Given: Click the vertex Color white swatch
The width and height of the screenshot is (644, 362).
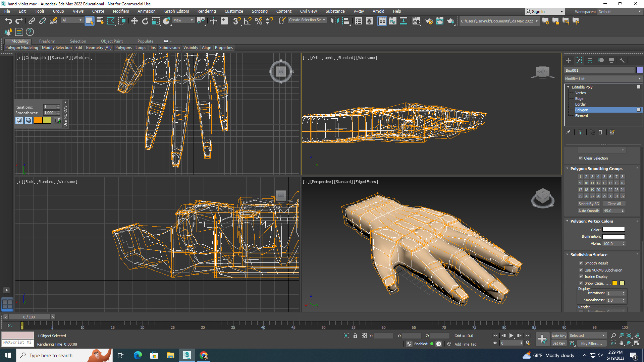Looking at the screenshot, I should coord(613,230).
